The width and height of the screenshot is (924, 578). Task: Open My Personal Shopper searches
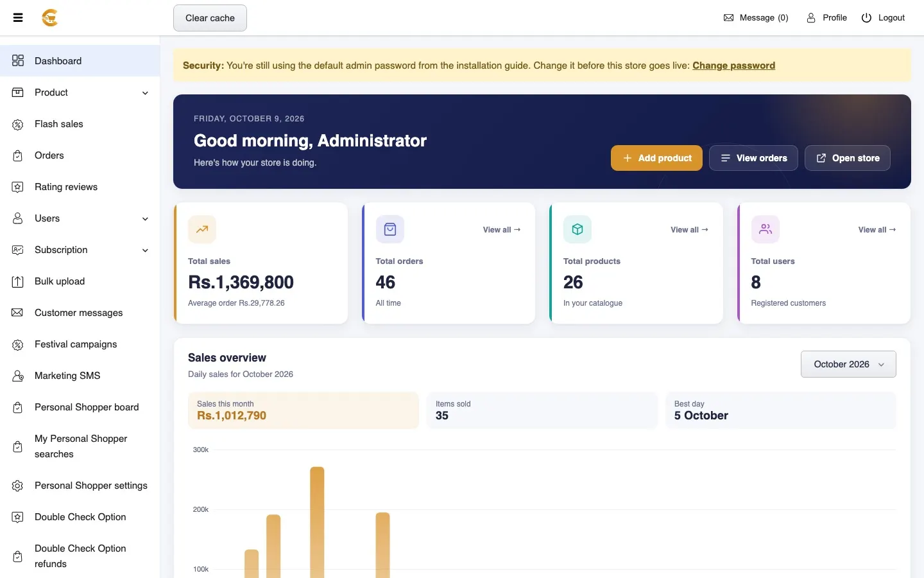[80, 446]
